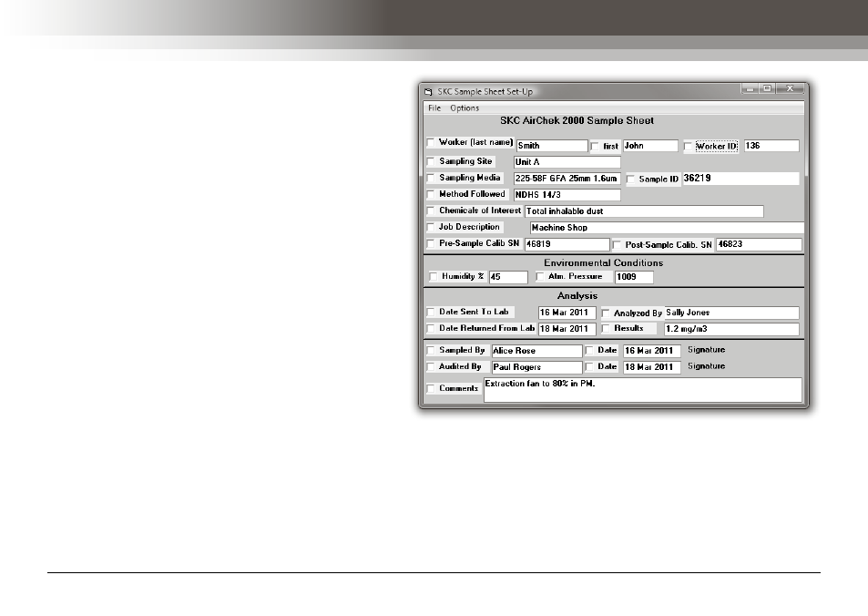The height and width of the screenshot is (616, 868).
Task: Click the Post-Sample Calib. SN field 46823
Action: 759,244
